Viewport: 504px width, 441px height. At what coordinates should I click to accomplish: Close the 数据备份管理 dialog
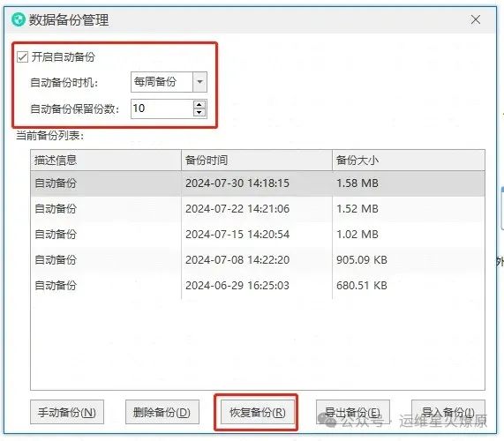click(x=476, y=19)
